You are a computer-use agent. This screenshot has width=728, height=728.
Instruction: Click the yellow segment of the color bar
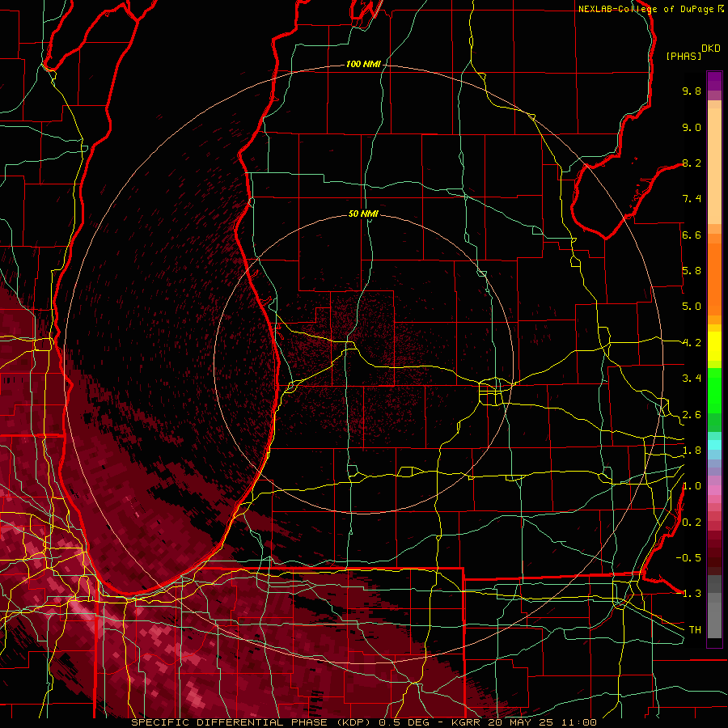(x=714, y=346)
